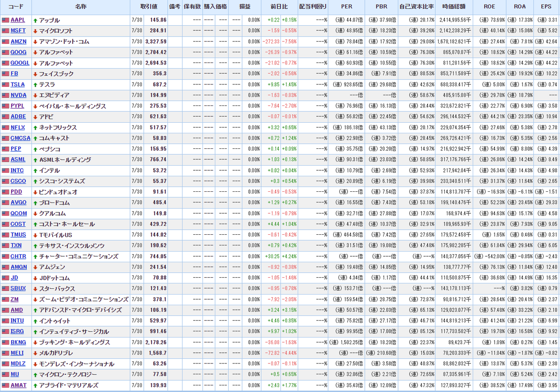Select the change value +30.25 in CHTR row
Viewport: 560px width, 392px height.
(272, 256)
